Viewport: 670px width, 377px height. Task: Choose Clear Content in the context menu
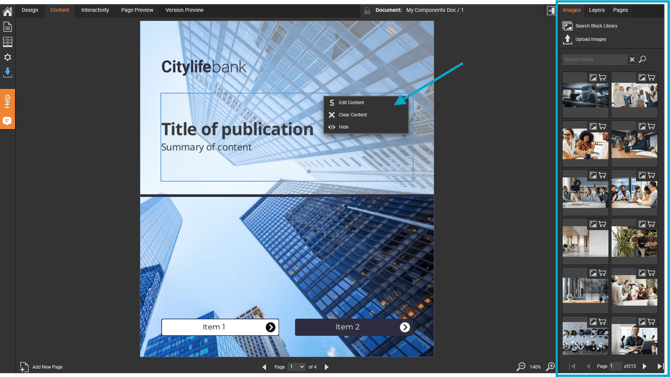pos(366,115)
